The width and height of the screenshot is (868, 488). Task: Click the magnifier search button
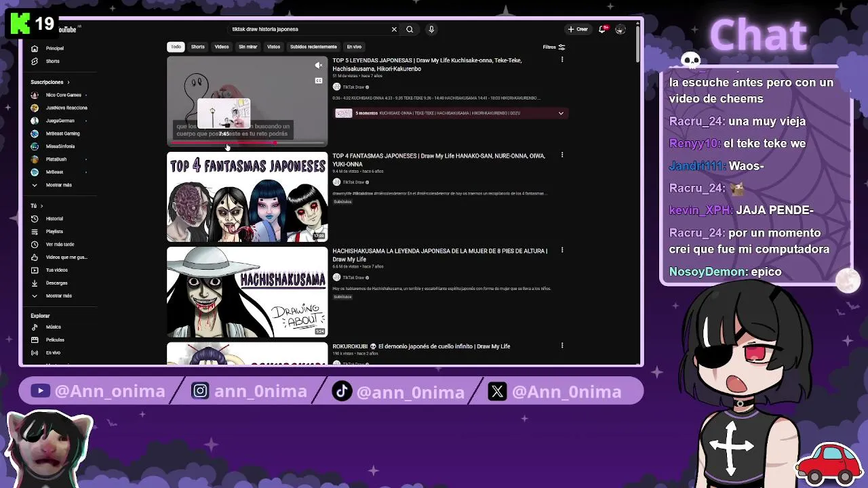(x=410, y=29)
